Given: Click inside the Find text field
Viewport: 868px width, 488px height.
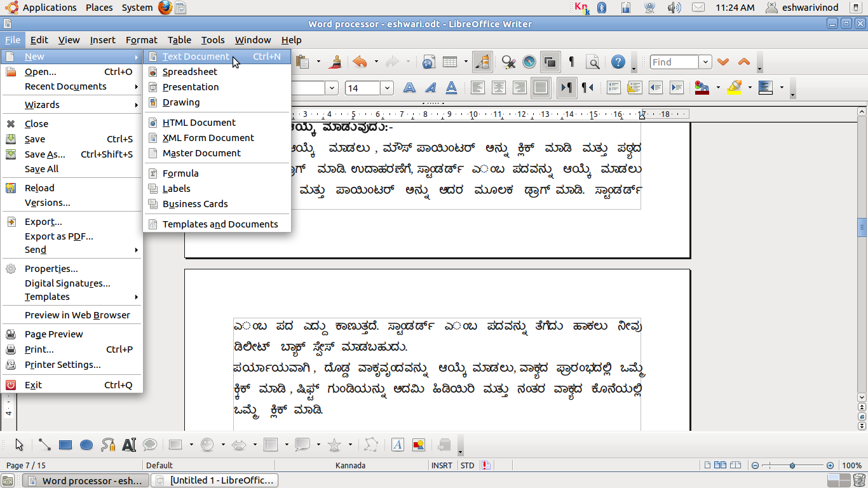Looking at the screenshot, I should [674, 62].
